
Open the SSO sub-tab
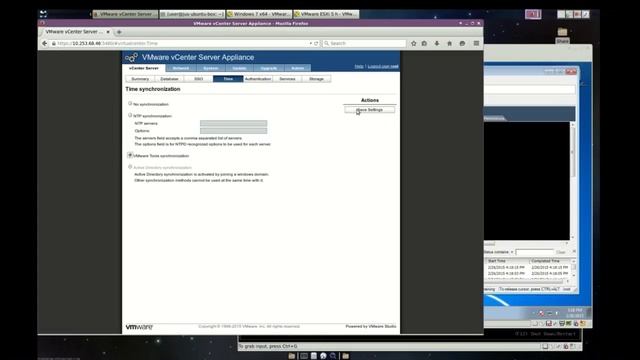point(199,79)
